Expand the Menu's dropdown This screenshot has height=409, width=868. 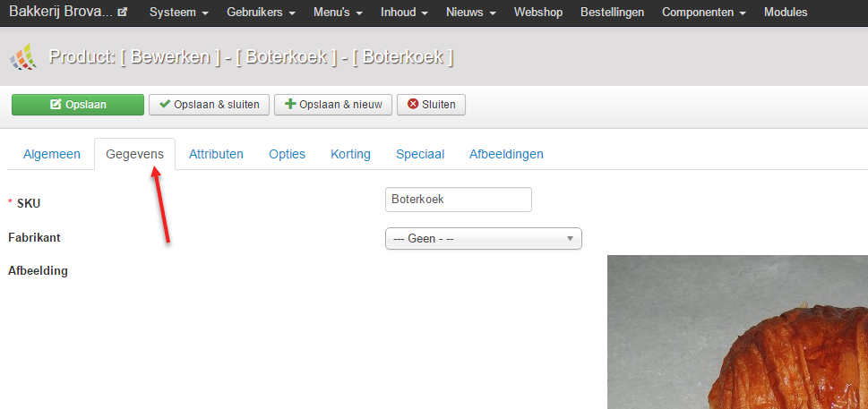coord(338,13)
